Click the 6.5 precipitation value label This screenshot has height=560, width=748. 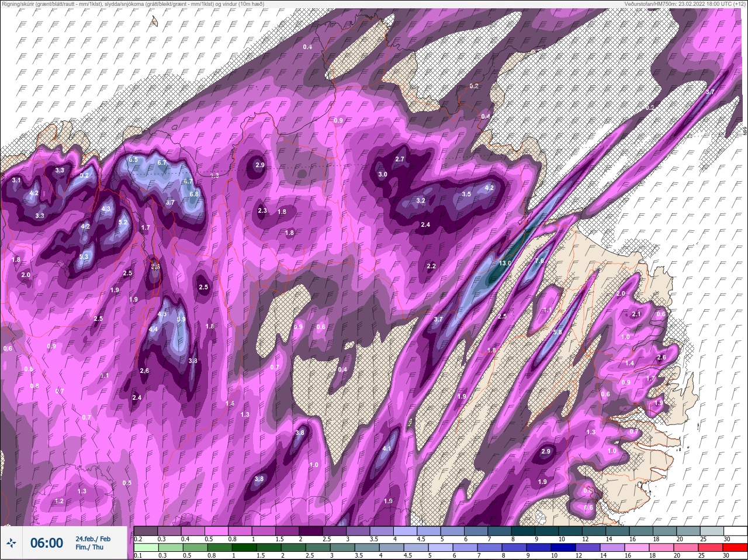click(x=133, y=160)
